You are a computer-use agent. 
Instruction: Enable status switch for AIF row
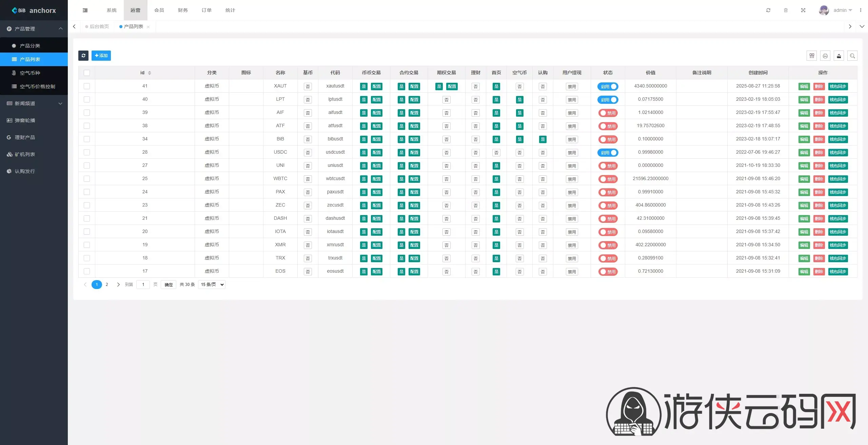point(608,113)
